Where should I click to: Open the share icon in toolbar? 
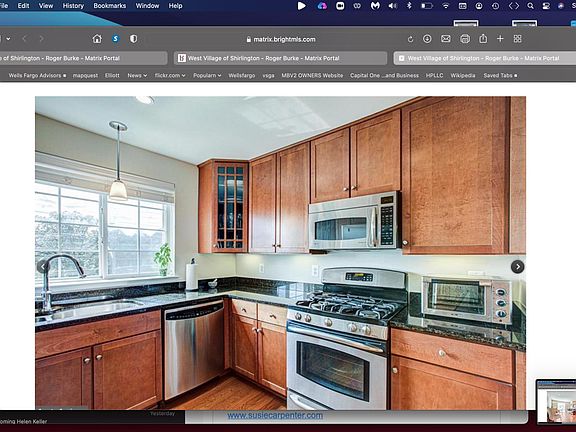[483, 38]
